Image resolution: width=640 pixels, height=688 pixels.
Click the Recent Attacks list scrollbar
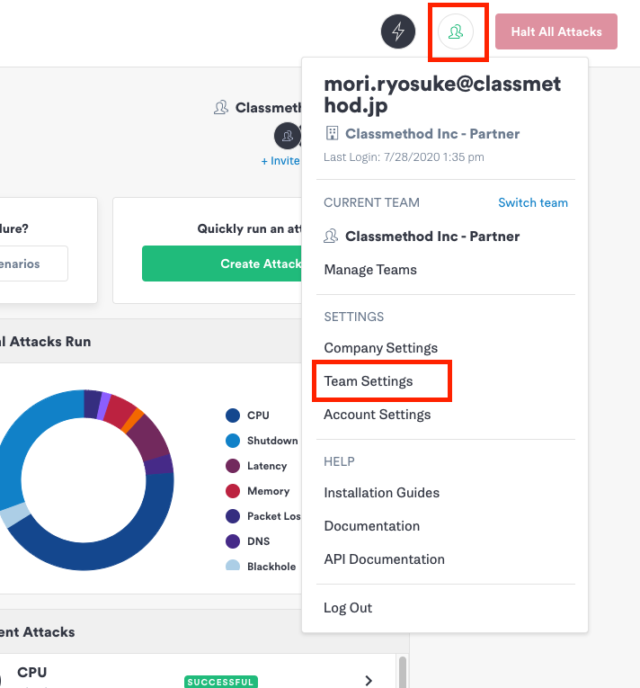(402, 672)
